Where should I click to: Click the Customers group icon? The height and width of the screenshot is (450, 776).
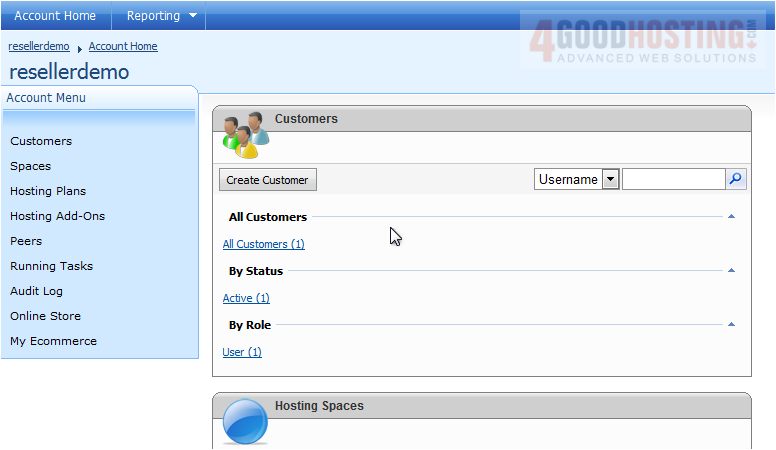245,135
